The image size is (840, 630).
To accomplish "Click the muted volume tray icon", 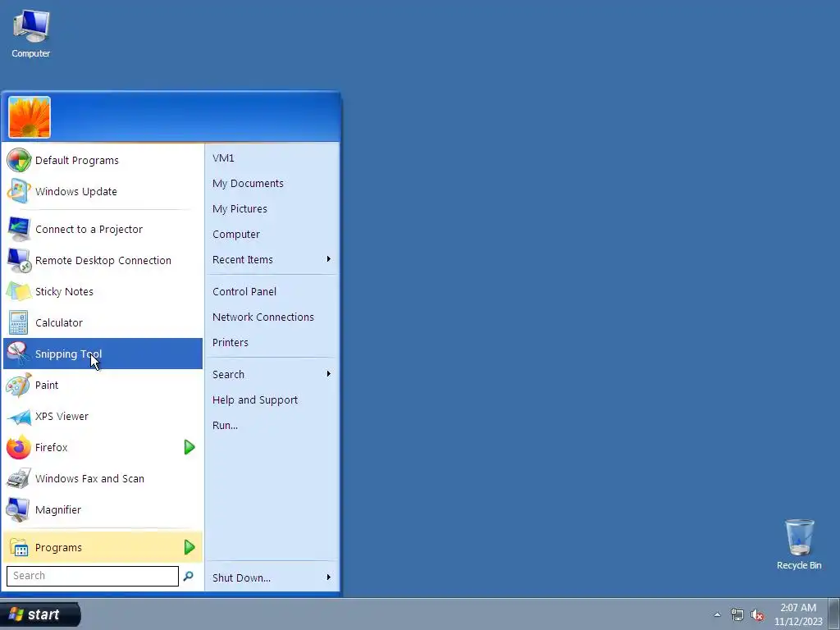I will tap(757, 614).
